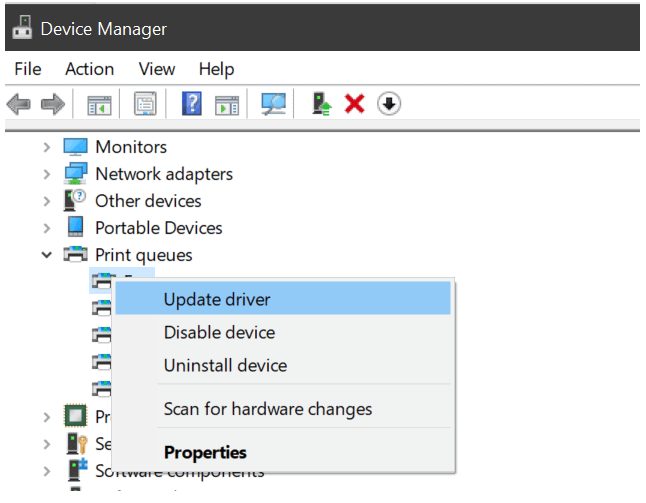Expand the Network adapters node
The width and height of the screenshot is (646, 503).
pos(47,174)
